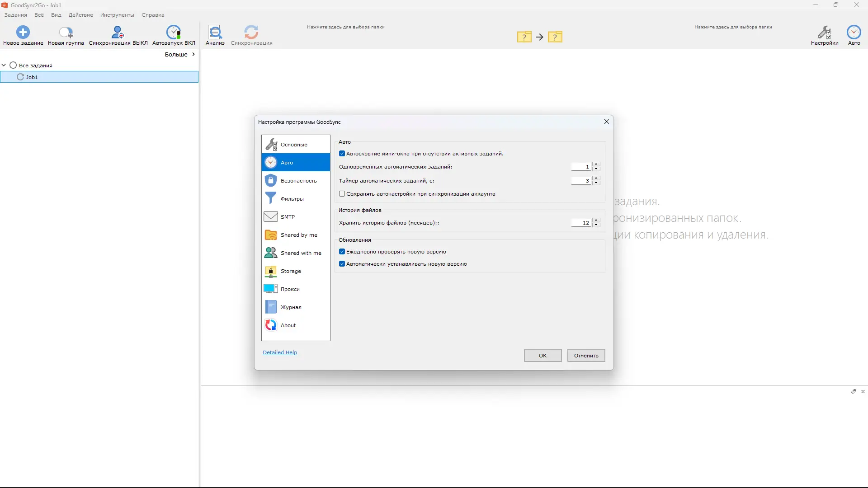
Task: Open the Tools menu
Action: 117,15
